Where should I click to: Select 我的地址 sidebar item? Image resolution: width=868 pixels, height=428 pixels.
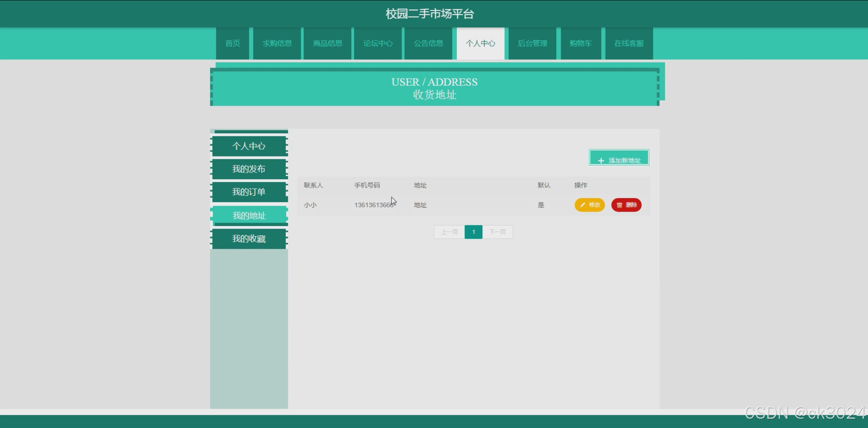(x=249, y=216)
